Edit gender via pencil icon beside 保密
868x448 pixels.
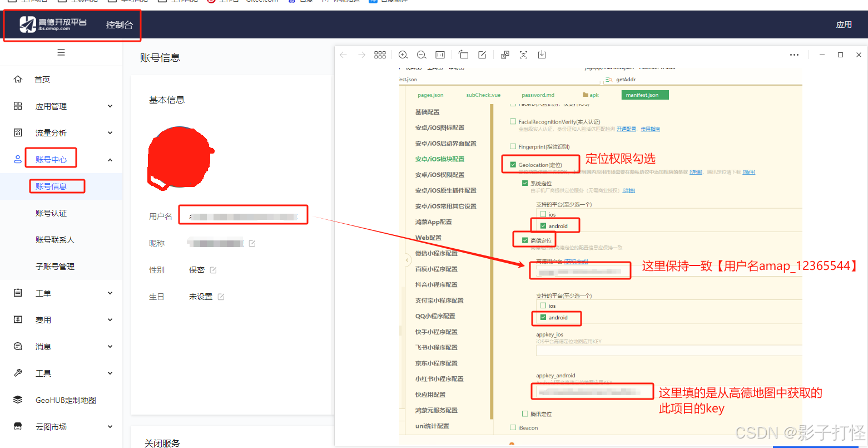coord(213,270)
